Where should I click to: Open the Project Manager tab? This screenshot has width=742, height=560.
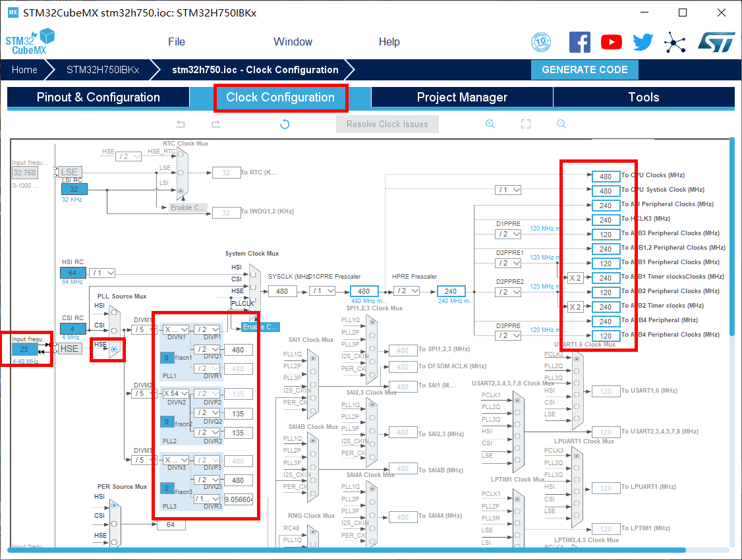click(x=462, y=98)
